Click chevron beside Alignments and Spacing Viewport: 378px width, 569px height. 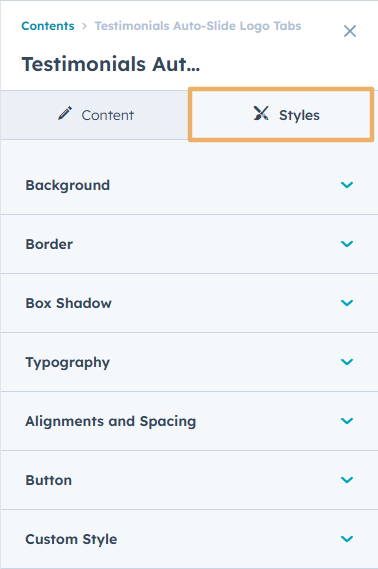pyautogui.click(x=347, y=421)
